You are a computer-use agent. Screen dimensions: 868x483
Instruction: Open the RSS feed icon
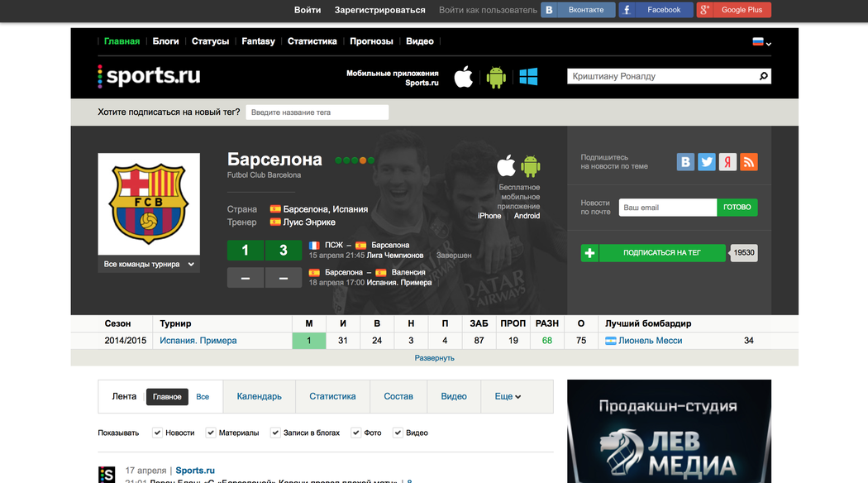click(749, 162)
